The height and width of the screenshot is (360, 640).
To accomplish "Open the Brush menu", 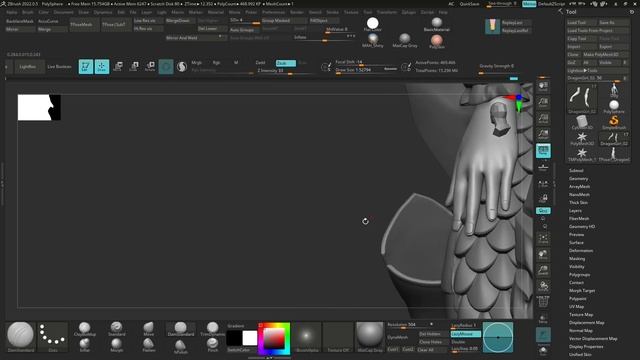I will click(28, 12).
